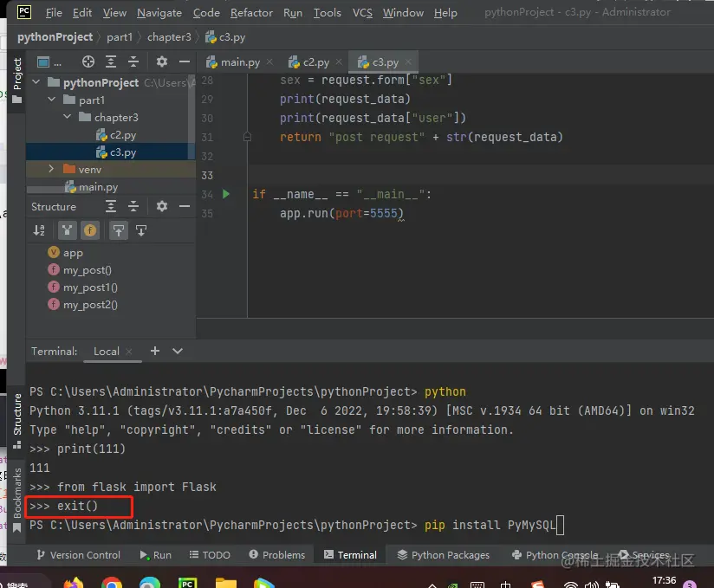Image resolution: width=714 pixels, height=588 pixels.
Task: Select app variable in Structure
Action: 66,253
